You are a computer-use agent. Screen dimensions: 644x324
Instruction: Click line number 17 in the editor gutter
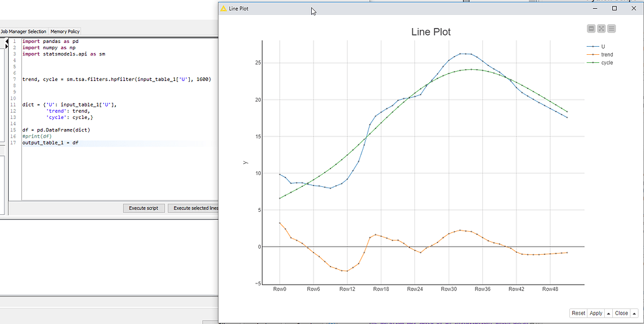(x=14, y=143)
